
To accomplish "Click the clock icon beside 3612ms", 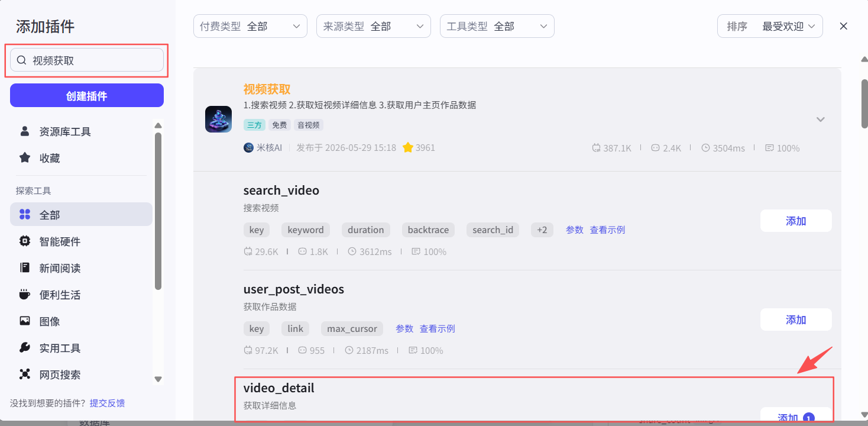I will 352,251.
